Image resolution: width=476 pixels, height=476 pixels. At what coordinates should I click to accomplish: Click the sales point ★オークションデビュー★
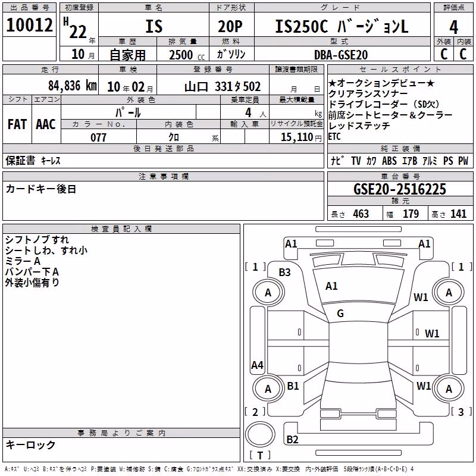tap(381, 83)
